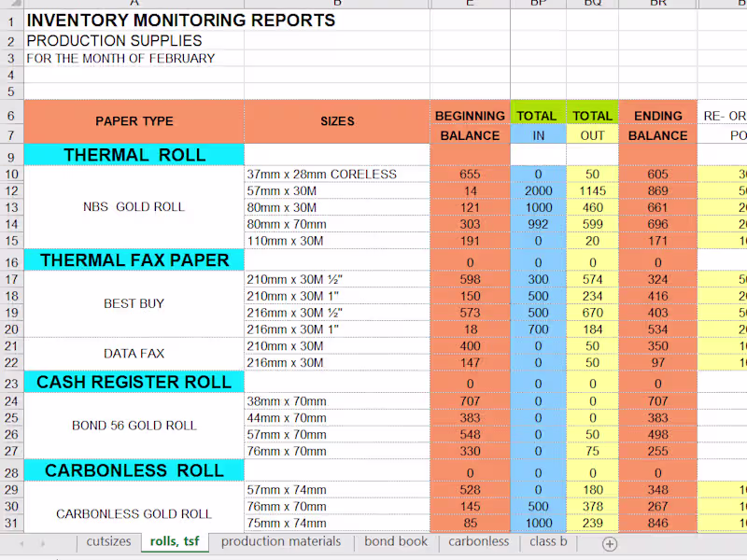Click the active rolls, tsf tab
The width and height of the screenshot is (747, 560).
175,542
